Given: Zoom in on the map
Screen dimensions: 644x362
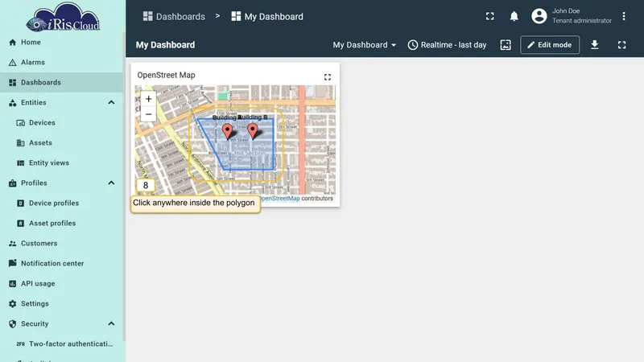Looking at the screenshot, I should (x=148, y=99).
